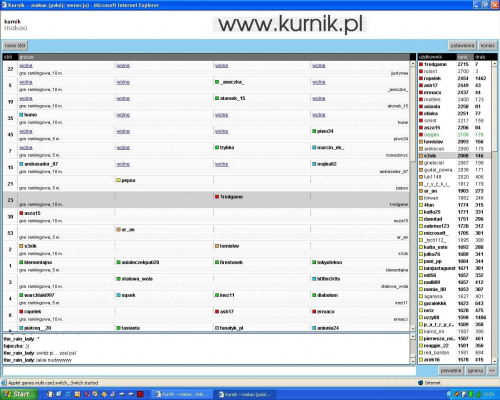Click the green icon next to atomek_15
The height and width of the screenshot is (400, 500).
217,98
